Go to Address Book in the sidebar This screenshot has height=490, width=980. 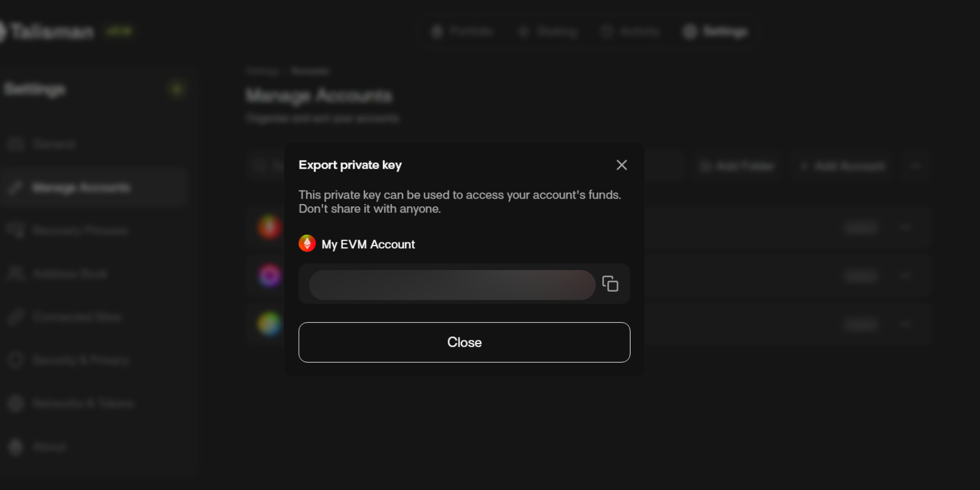(x=70, y=274)
